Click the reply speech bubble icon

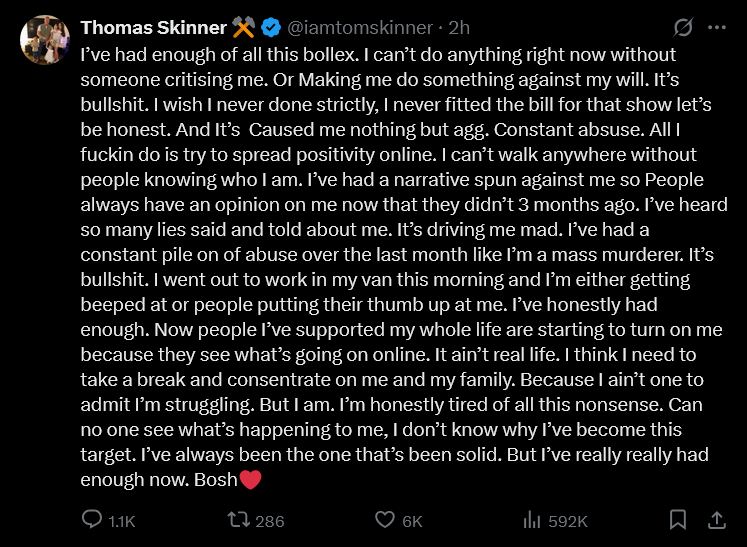click(91, 520)
